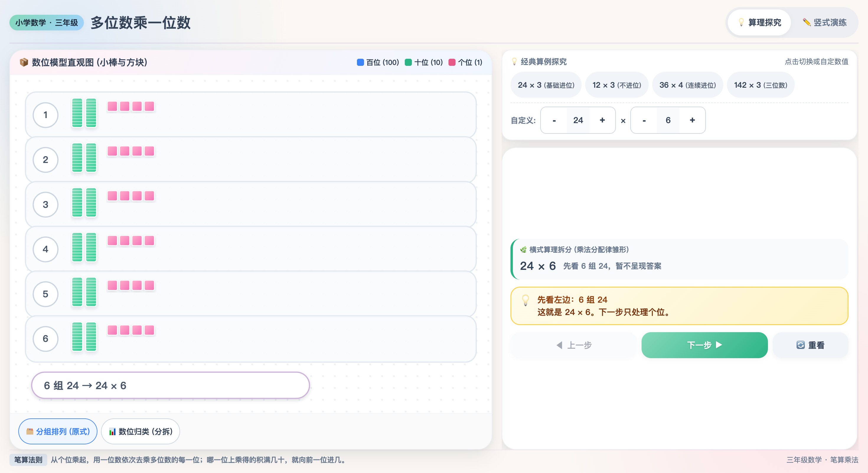Click the 多位数乘一位数 page title
This screenshot has width=868, height=473.
pos(141,22)
